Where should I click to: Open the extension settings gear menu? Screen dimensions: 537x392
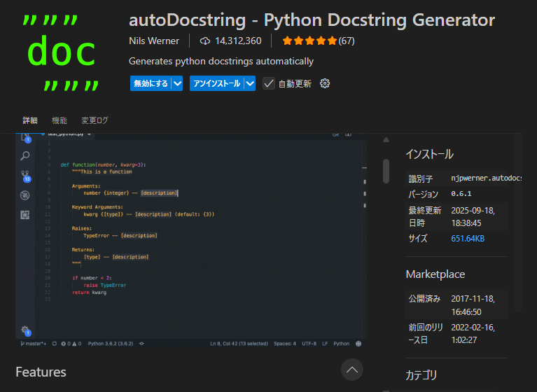(x=325, y=83)
